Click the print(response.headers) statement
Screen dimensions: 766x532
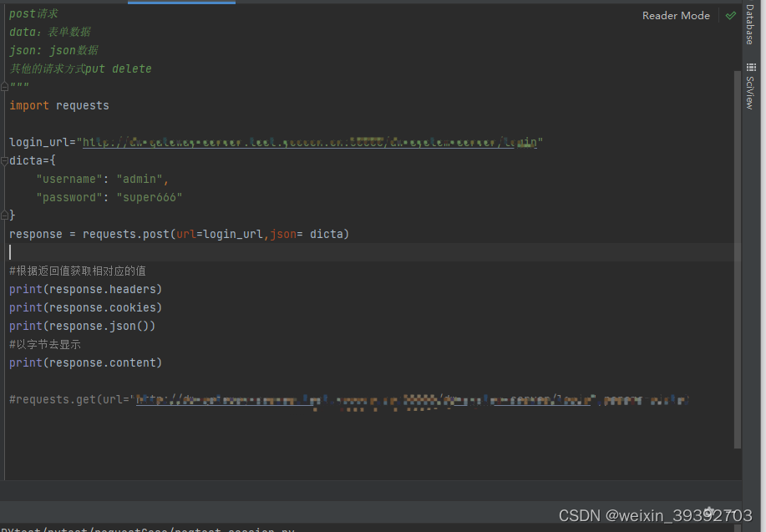pos(85,288)
